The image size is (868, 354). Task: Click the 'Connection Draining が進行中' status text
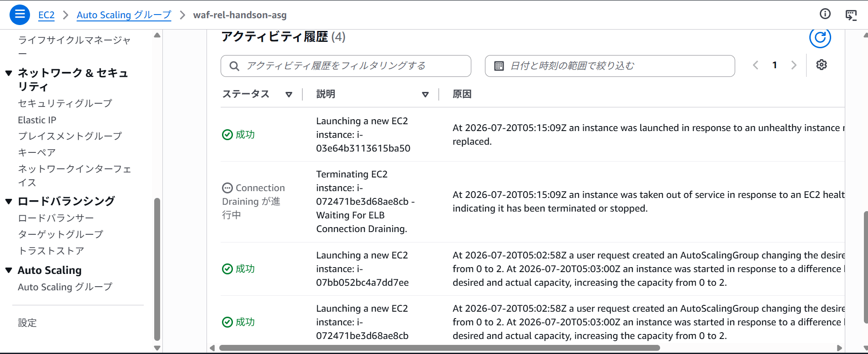pyautogui.click(x=253, y=202)
